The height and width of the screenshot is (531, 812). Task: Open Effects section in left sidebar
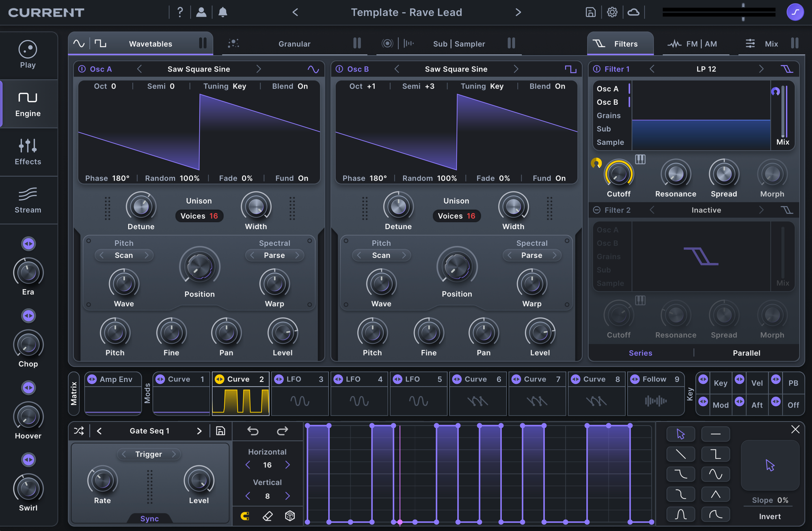[x=28, y=152]
